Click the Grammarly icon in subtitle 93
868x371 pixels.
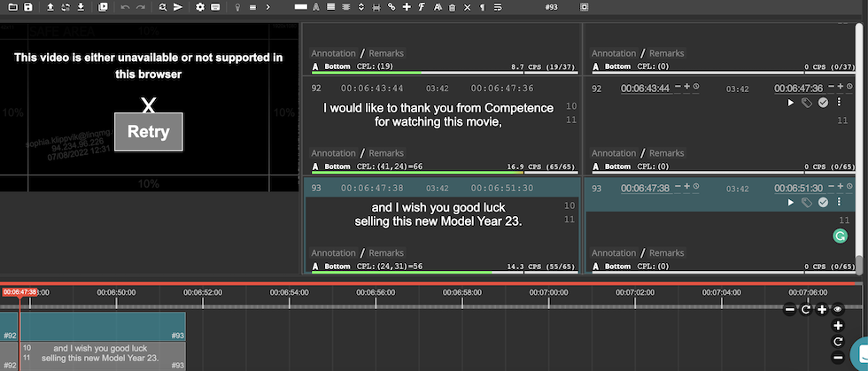[841, 236]
